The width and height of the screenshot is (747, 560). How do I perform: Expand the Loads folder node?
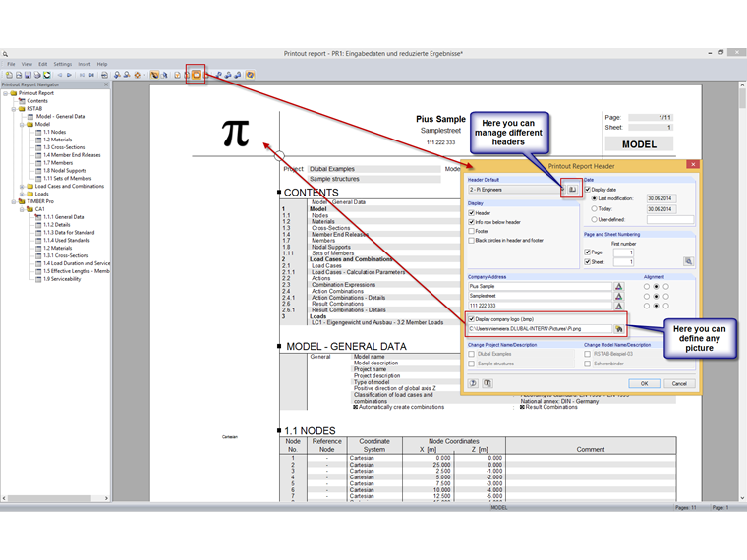click(x=22, y=194)
